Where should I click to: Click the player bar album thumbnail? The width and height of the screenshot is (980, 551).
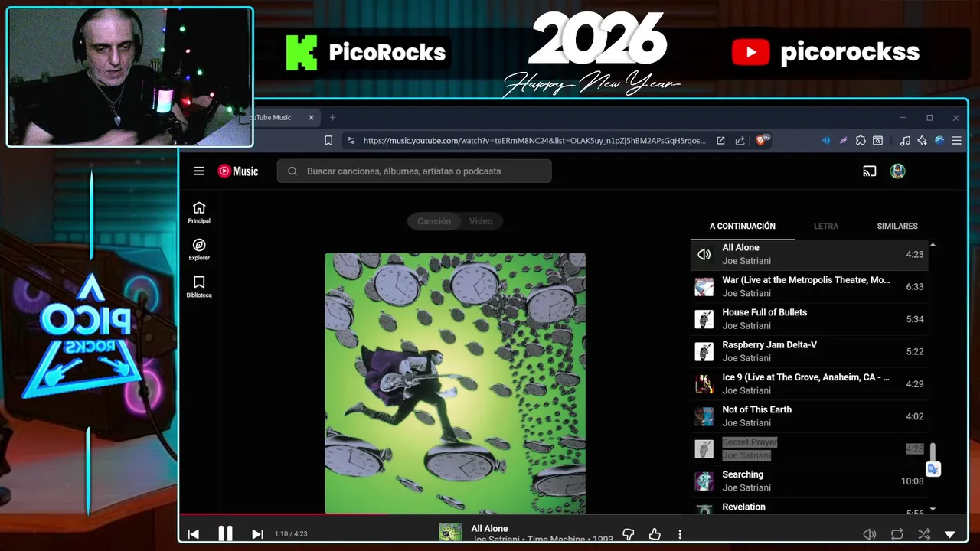click(450, 532)
